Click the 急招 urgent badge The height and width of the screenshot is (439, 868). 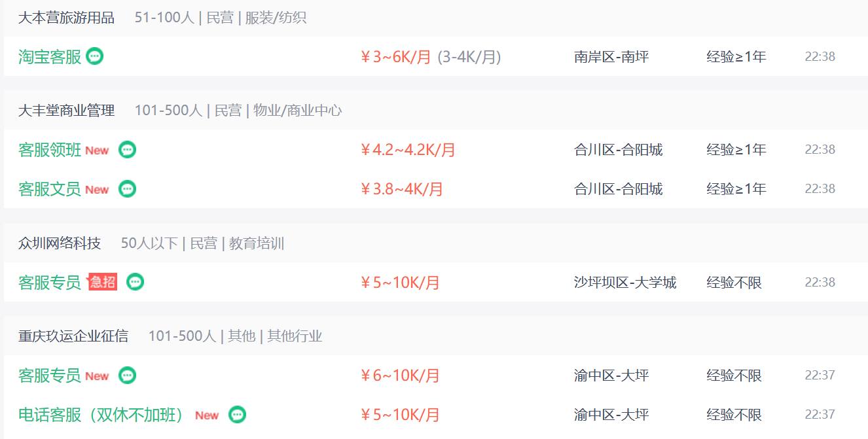103,282
